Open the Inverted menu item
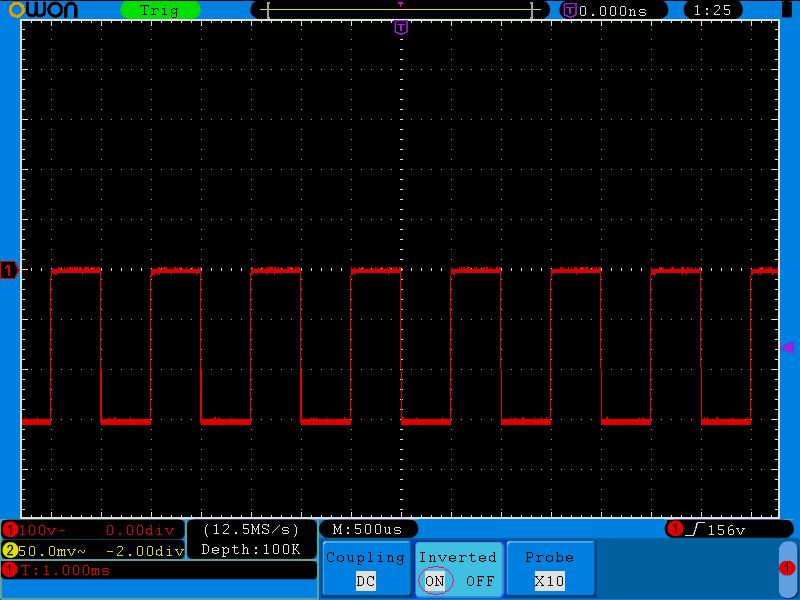The width and height of the screenshot is (800, 600). click(x=458, y=568)
